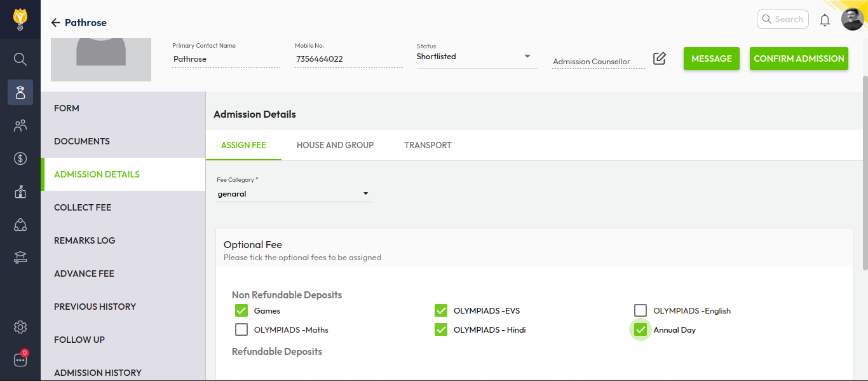Viewport: 868px width, 381px height.
Task: Click the search icon in left sidebar
Action: [20, 59]
